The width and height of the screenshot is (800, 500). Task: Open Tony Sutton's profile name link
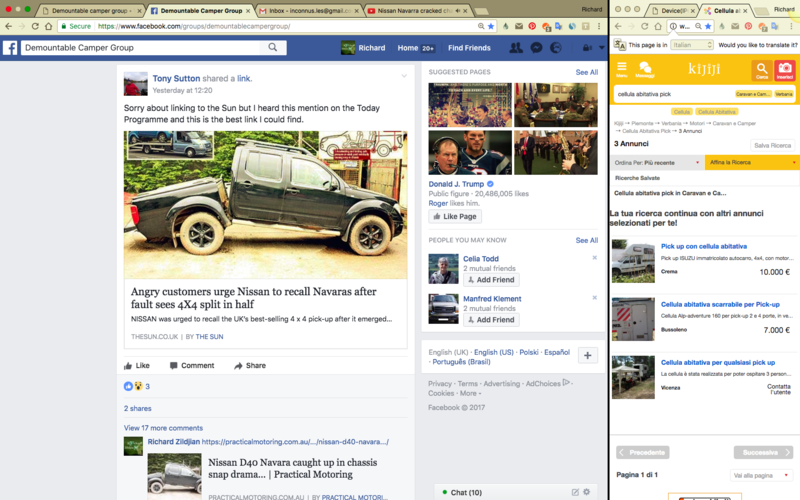(176, 78)
